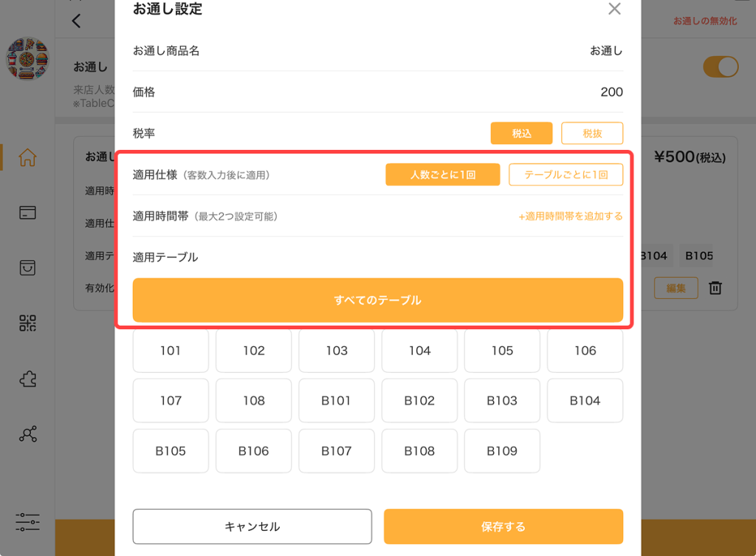Viewport: 756px width, 556px height.
Task: Select the 税込 tax option
Action: tap(522, 133)
